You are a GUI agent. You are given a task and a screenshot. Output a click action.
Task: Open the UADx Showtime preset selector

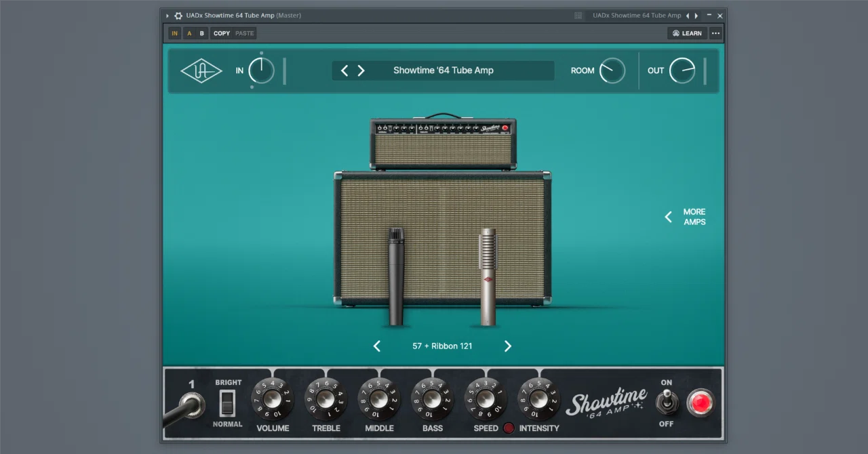(x=637, y=16)
